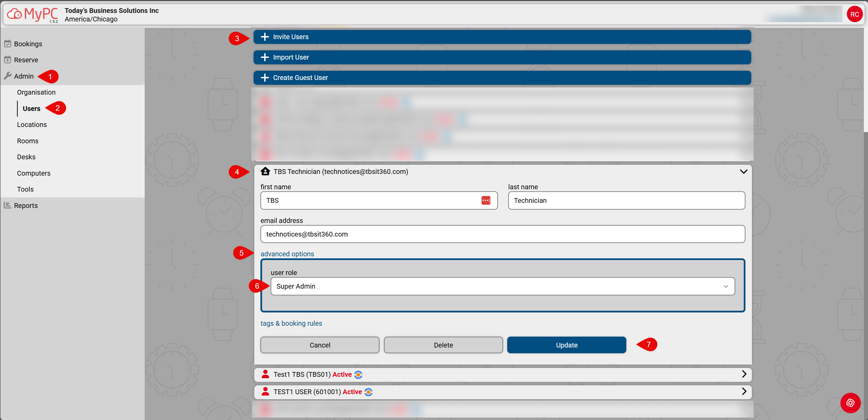Click the Bookings calendar icon
This screenshot has width=868, height=420.
point(7,44)
